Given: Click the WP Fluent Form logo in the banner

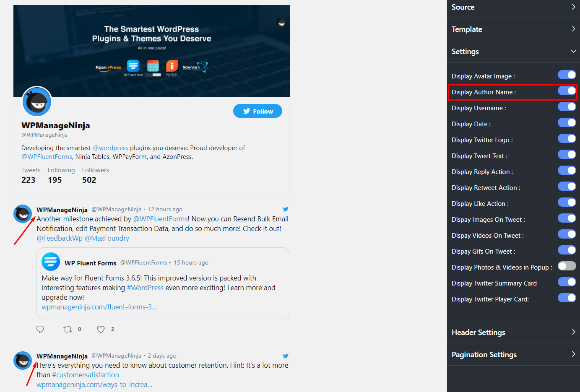Looking at the screenshot, I should (133, 68).
